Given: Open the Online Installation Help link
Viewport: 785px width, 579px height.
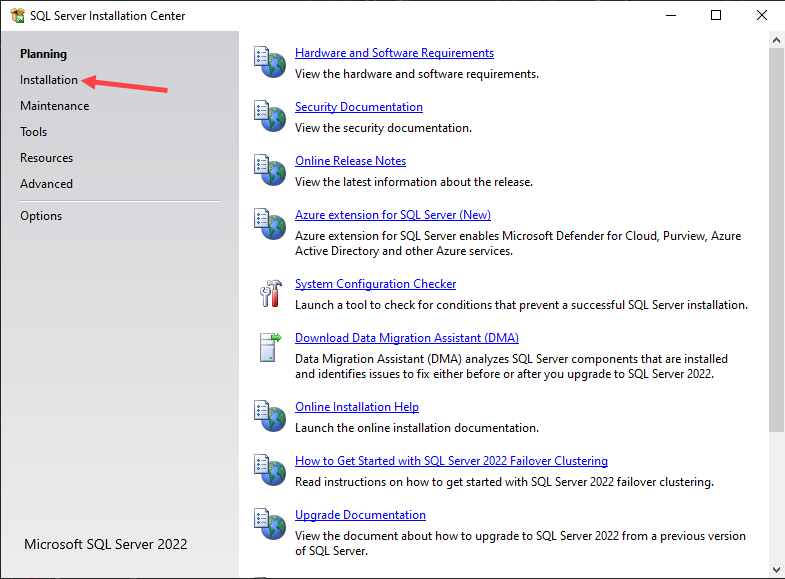Looking at the screenshot, I should [x=356, y=407].
